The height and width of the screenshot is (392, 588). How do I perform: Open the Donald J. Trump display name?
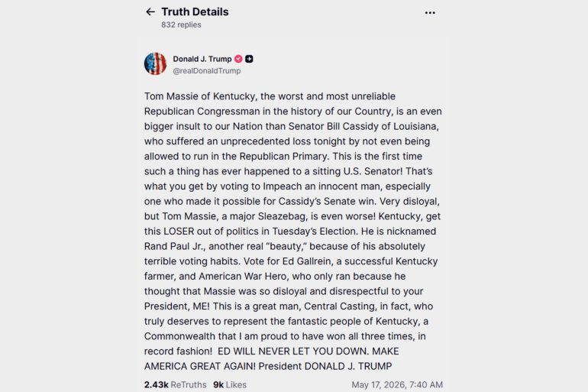[x=202, y=59]
